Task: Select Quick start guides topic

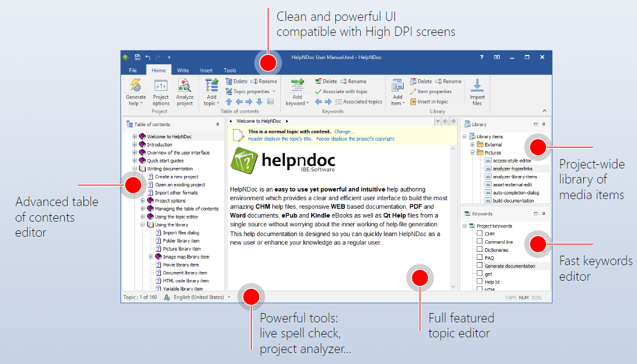Action: click(166, 161)
